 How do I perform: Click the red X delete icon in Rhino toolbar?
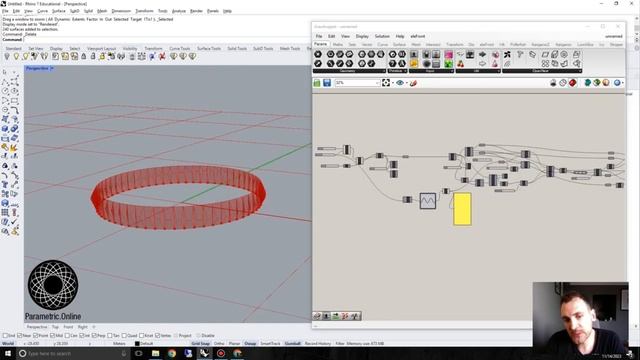coord(162,56)
